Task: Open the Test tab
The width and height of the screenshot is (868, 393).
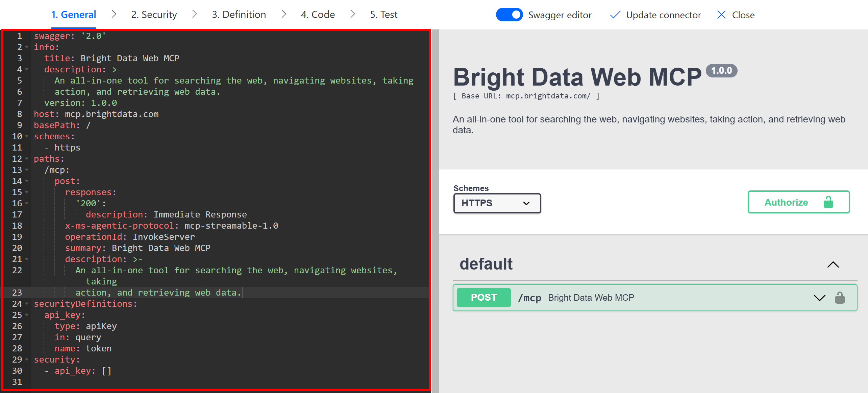Action: pos(383,14)
